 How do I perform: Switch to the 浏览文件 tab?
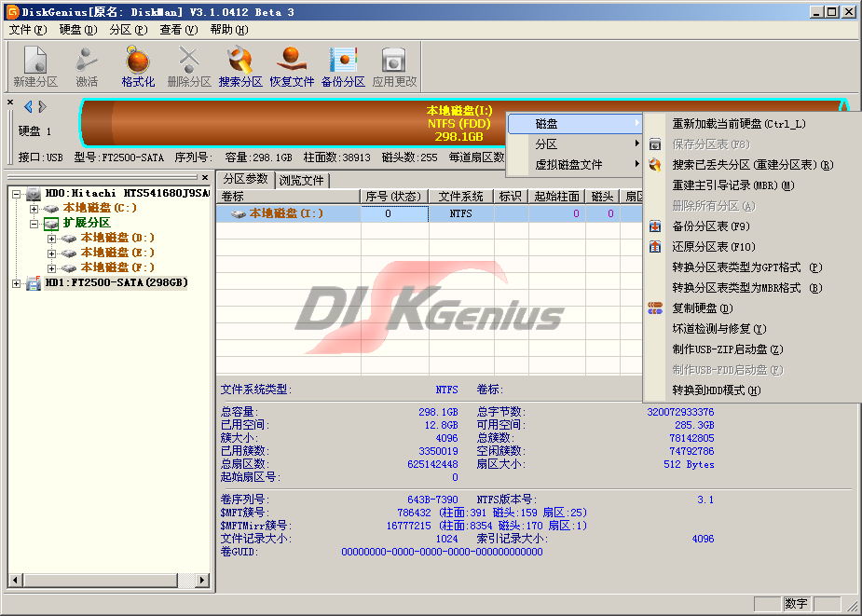tap(301, 181)
